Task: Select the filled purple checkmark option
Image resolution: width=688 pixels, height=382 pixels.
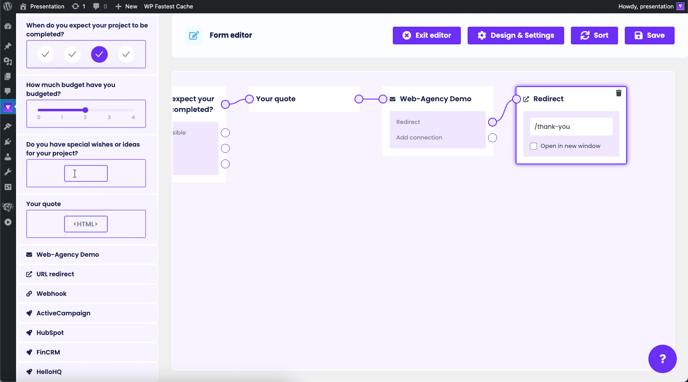Action: coord(99,54)
